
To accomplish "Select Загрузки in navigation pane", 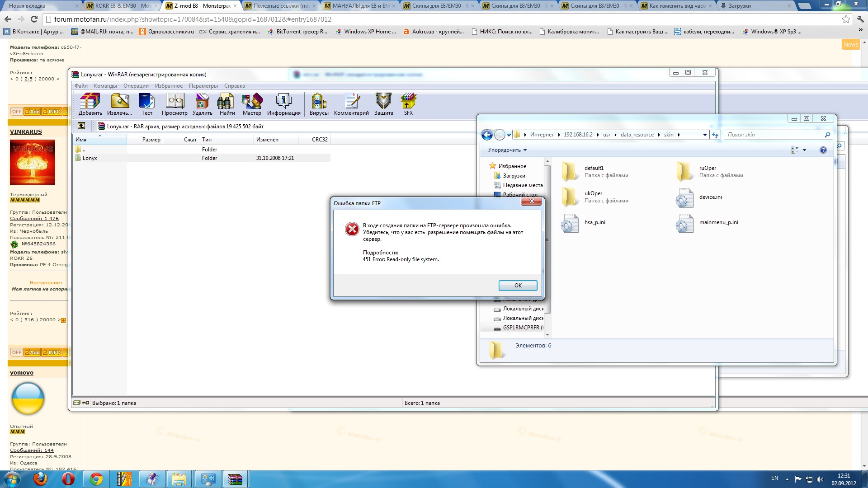I will coord(514,176).
